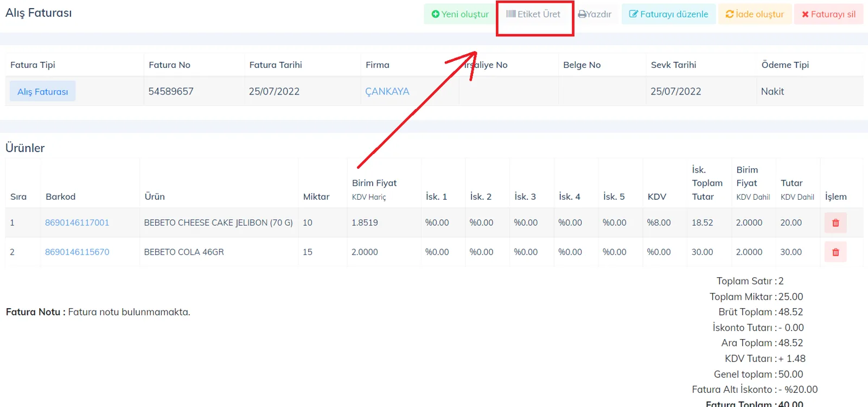Screen dimensions: 868x407
Task: Click the KDV Tutarı value 1.48
Action: click(x=796, y=358)
